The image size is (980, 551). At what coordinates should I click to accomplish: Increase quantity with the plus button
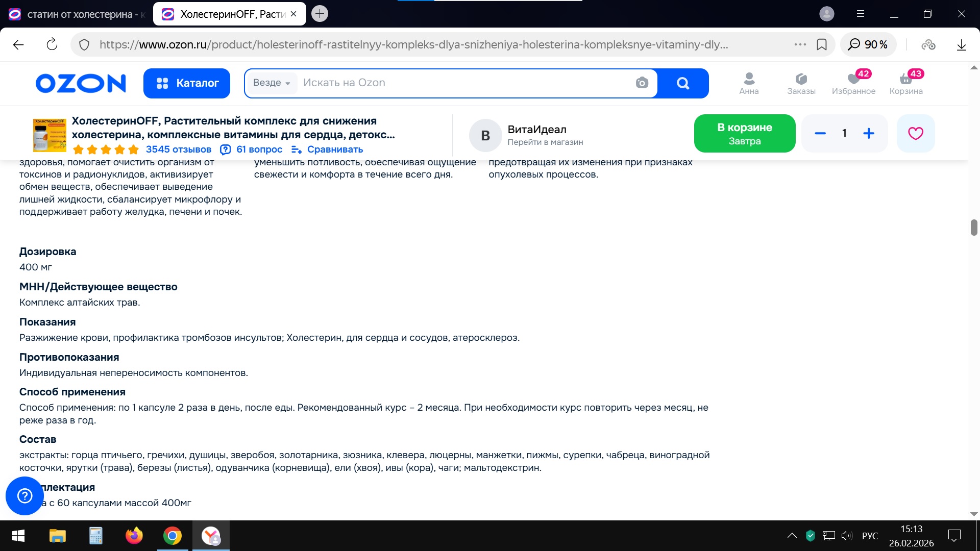[869, 133]
